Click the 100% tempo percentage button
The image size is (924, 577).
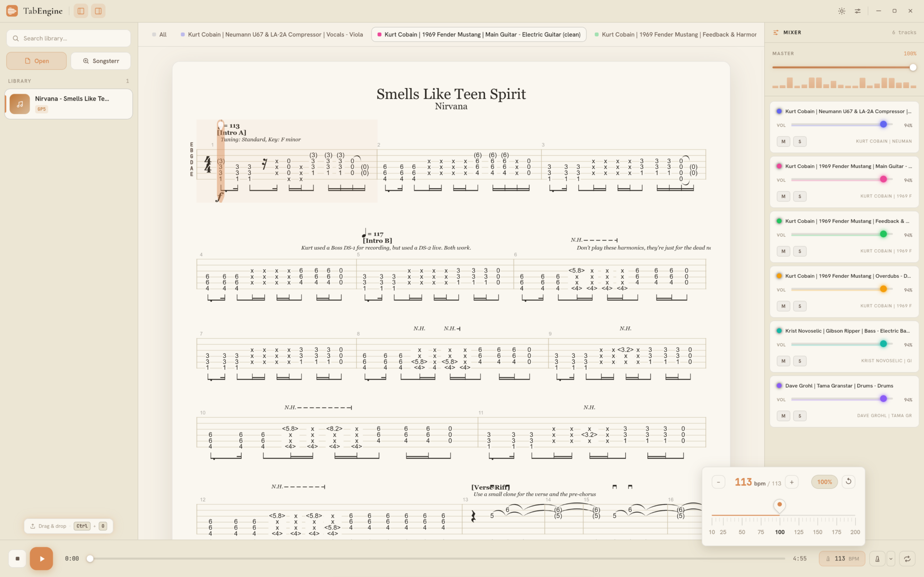click(824, 482)
